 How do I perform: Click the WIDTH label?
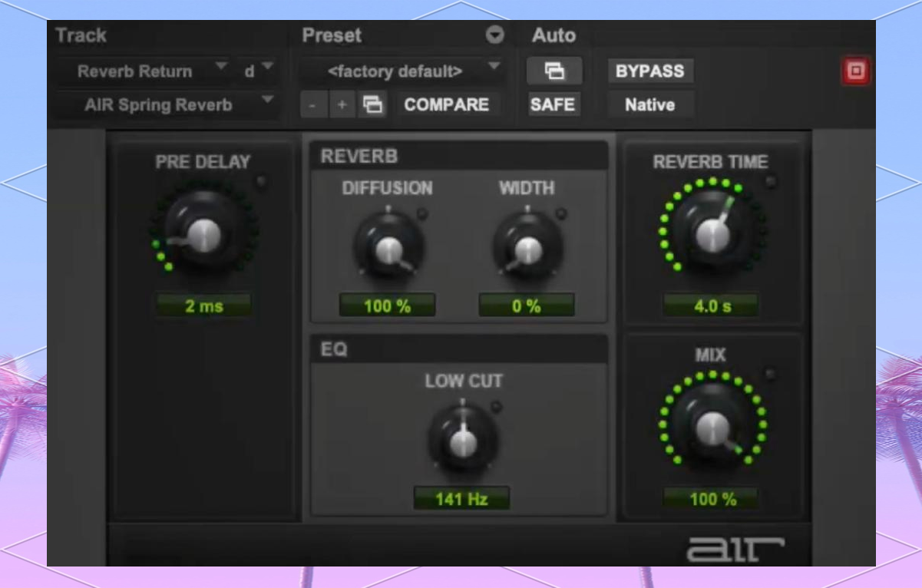tap(527, 188)
